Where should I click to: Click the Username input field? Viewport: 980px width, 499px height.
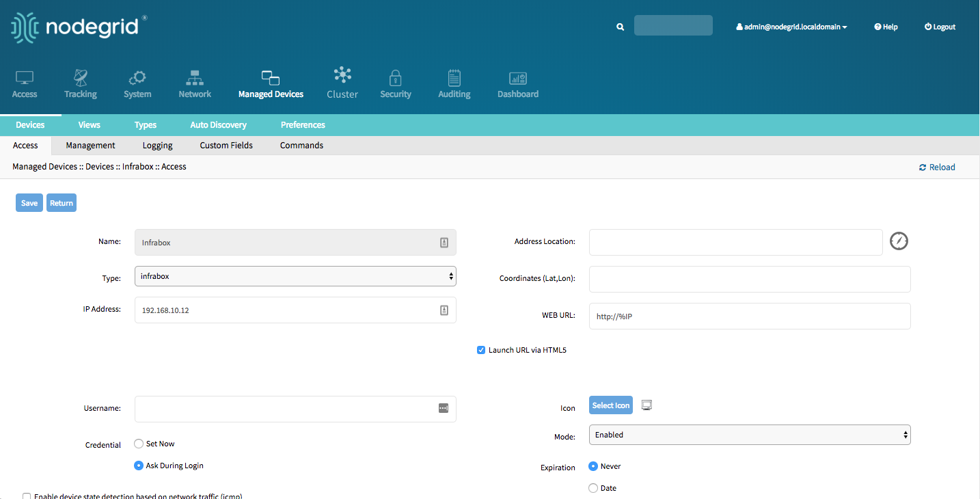coord(295,409)
